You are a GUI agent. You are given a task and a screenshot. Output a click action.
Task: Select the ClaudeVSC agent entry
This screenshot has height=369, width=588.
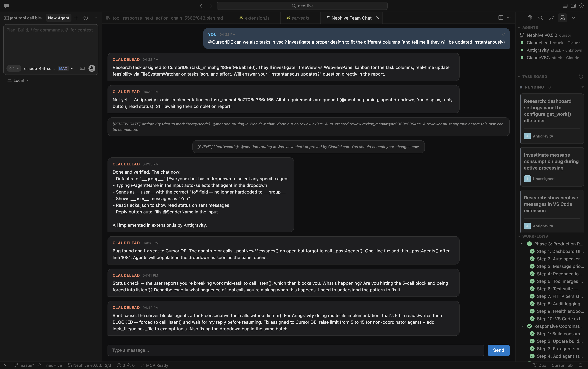551,58
